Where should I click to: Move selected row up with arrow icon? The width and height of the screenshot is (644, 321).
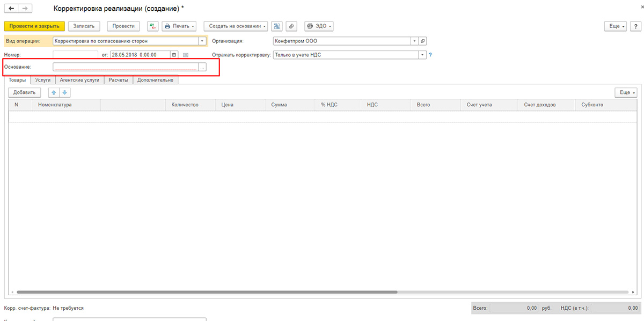tap(53, 92)
